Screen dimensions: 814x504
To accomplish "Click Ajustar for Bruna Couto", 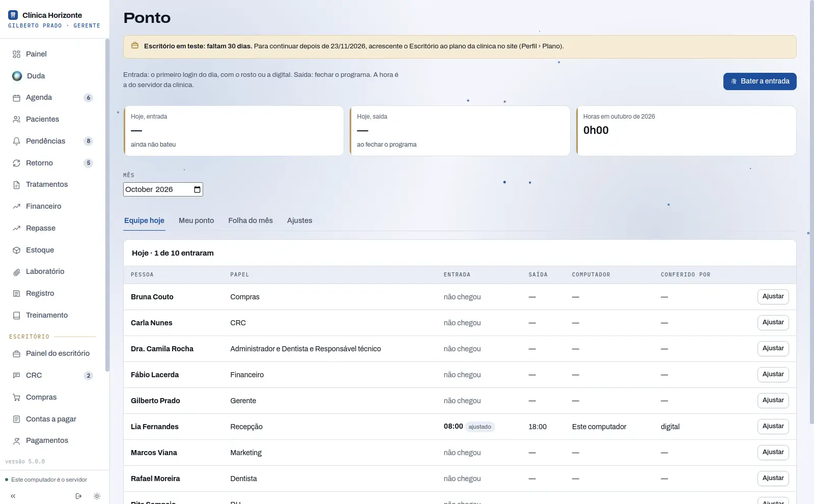I will click(773, 296).
